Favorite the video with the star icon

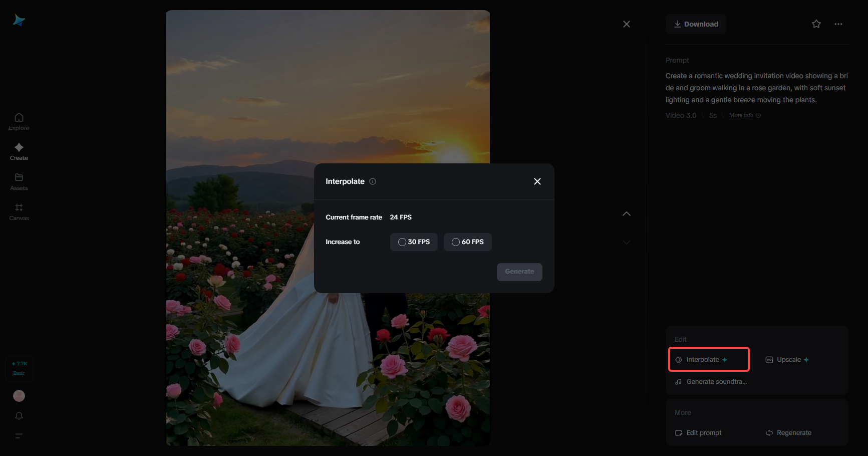(x=816, y=24)
